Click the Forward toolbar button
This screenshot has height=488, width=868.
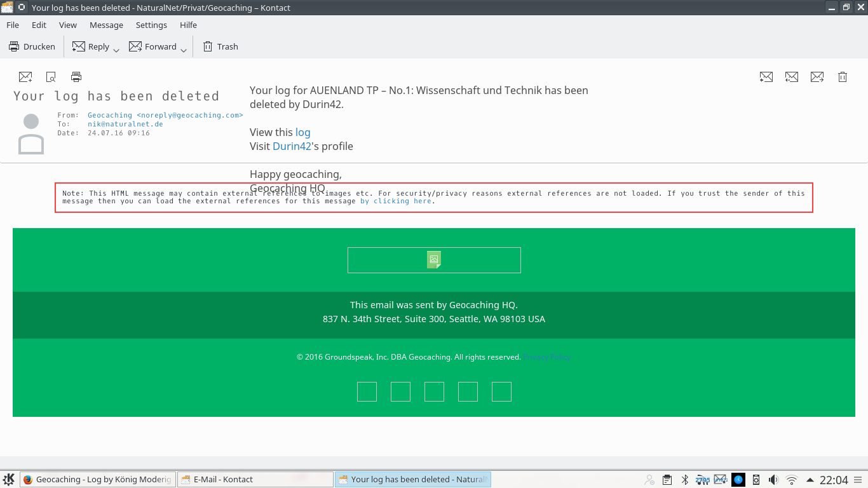(x=153, y=46)
